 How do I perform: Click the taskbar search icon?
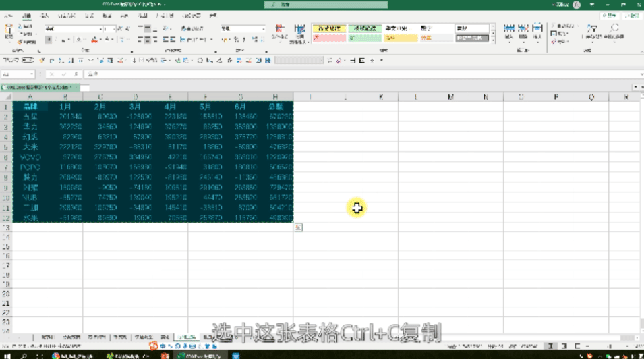24,356
